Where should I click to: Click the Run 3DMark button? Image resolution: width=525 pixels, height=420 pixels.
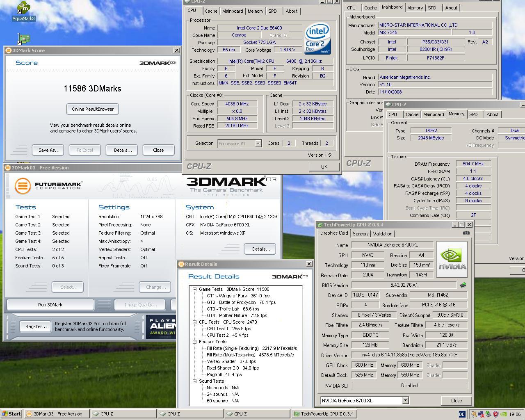pos(50,305)
